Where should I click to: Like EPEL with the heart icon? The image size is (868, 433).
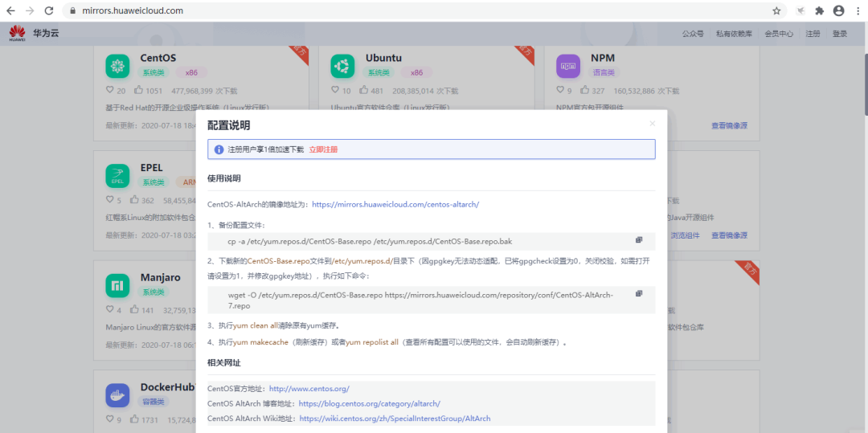coord(109,200)
